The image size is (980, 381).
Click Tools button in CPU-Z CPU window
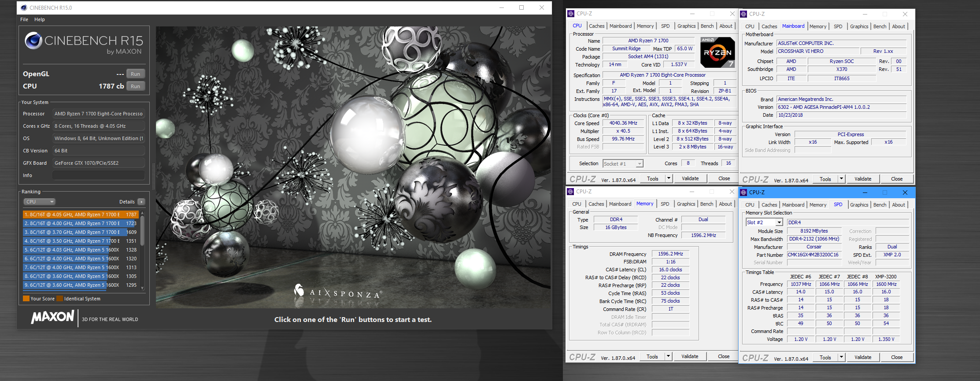click(653, 178)
